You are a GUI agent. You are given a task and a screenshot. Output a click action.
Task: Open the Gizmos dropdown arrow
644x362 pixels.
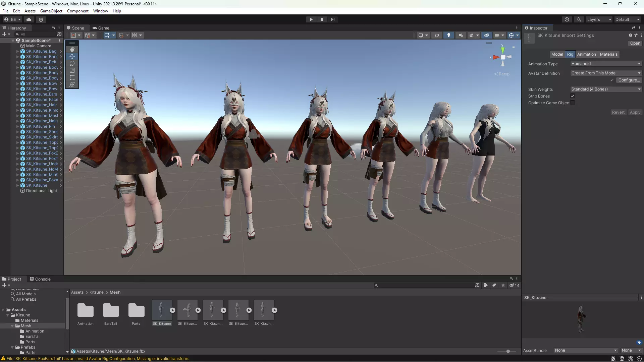518,35
